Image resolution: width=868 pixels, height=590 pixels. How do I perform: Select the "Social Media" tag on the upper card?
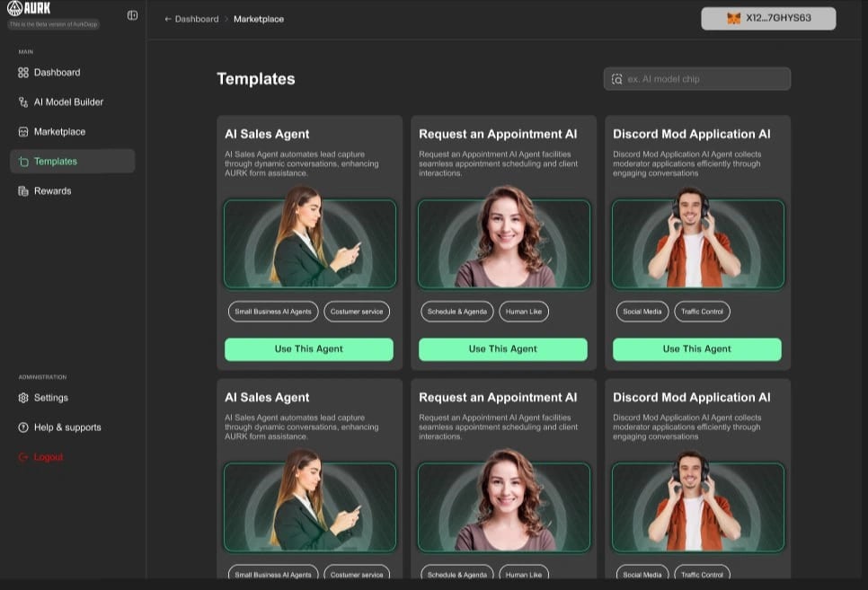pyautogui.click(x=642, y=312)
